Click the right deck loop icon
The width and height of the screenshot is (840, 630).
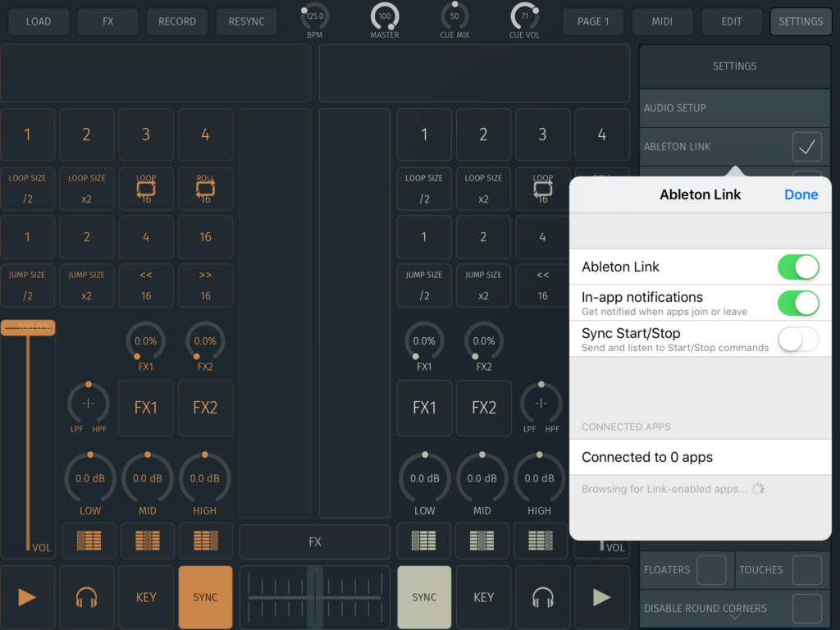542,189
